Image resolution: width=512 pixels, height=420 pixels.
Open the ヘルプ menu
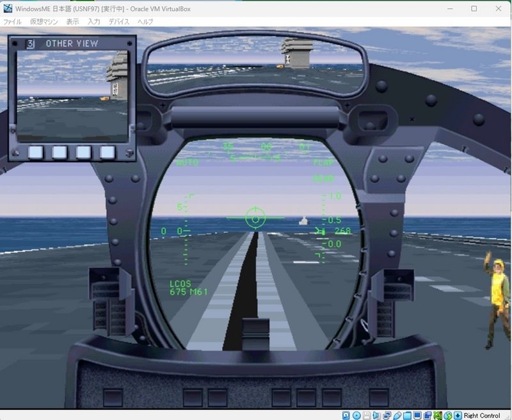coord(145,22)
